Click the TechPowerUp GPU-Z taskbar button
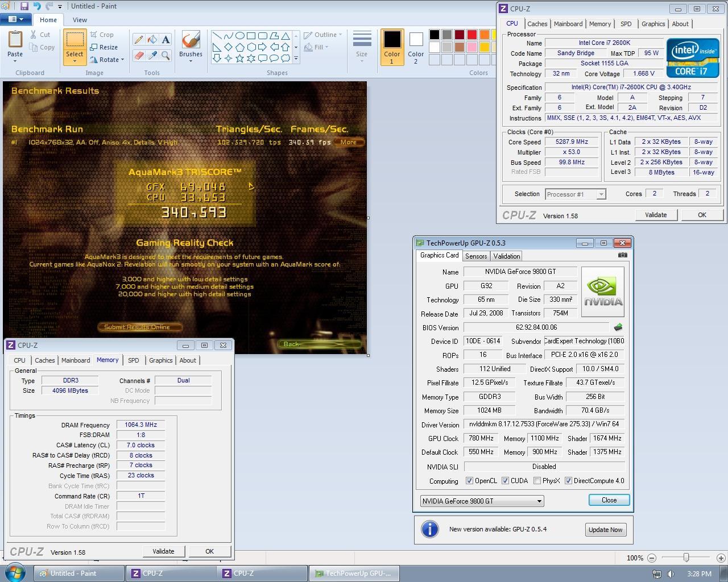This screenshot has width=728, height=582. [353, 573]
